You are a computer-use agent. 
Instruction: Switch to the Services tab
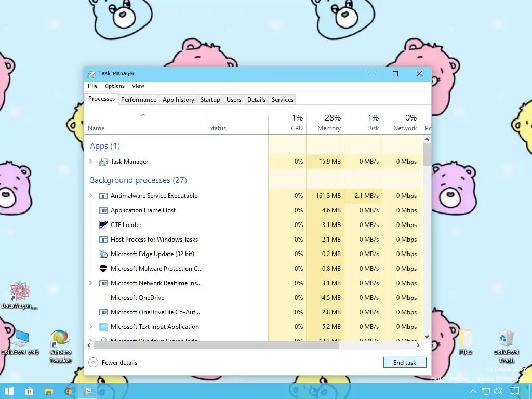282,100
